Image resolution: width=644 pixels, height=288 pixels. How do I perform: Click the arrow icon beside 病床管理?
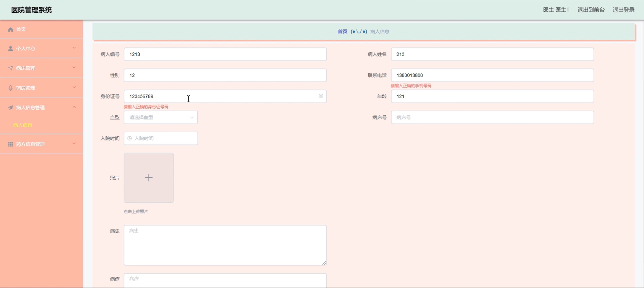10,68
